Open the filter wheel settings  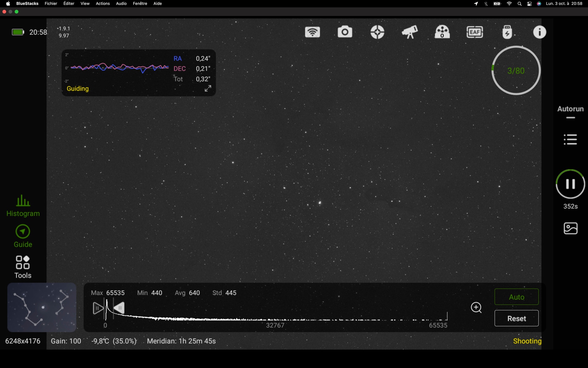(442, 32)
